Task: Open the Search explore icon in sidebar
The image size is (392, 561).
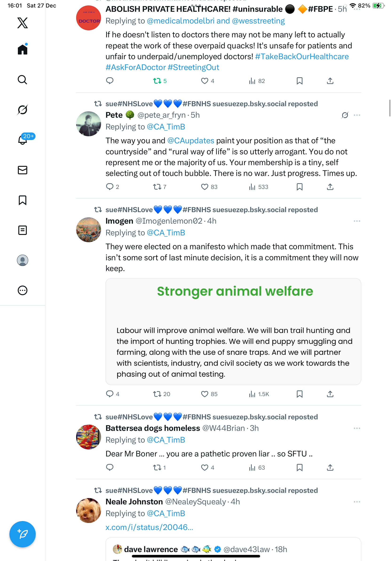Action: [x=23, y=80]
